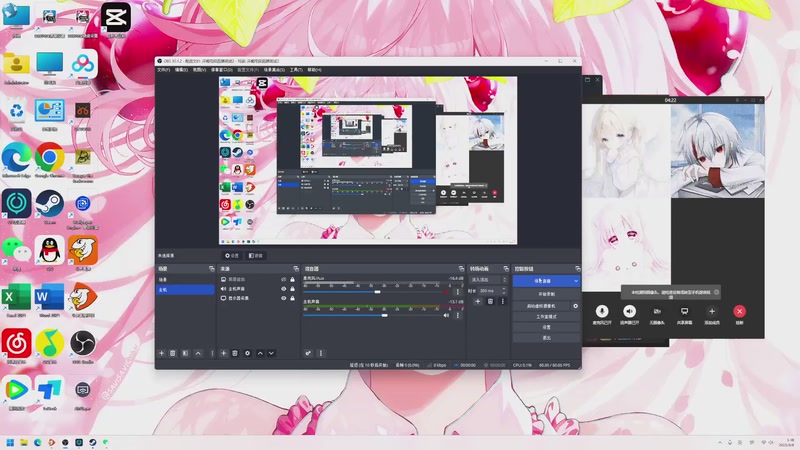Remove the transition using the transitions trash icon
This screenshot has width=800, height=450.
490,302
